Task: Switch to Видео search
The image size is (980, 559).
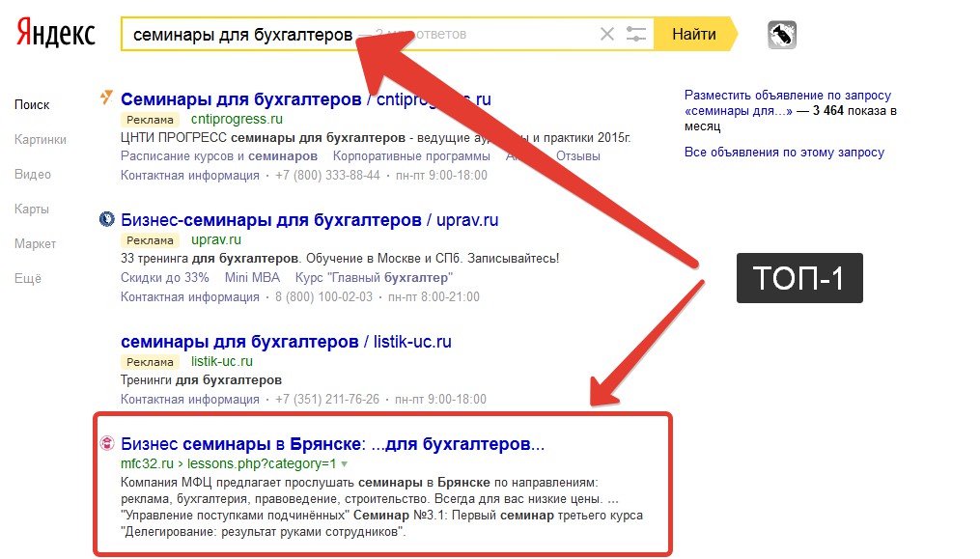Action: click(33, 175)
